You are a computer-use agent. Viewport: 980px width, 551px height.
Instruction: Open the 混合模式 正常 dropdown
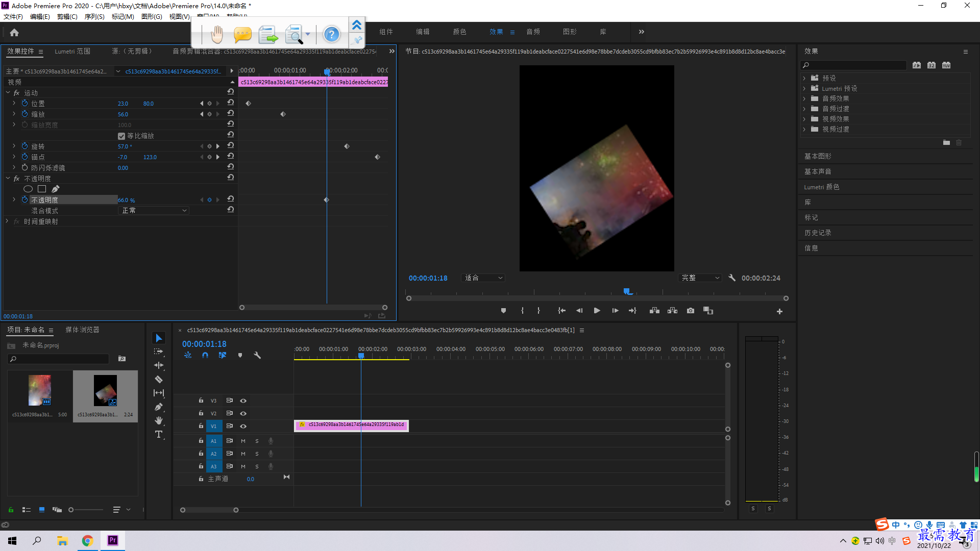pyautogui.click(x=154, y=210)
